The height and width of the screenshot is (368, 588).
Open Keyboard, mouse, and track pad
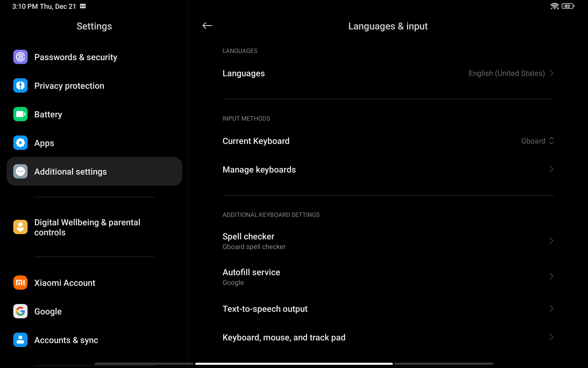click(388, 337)
